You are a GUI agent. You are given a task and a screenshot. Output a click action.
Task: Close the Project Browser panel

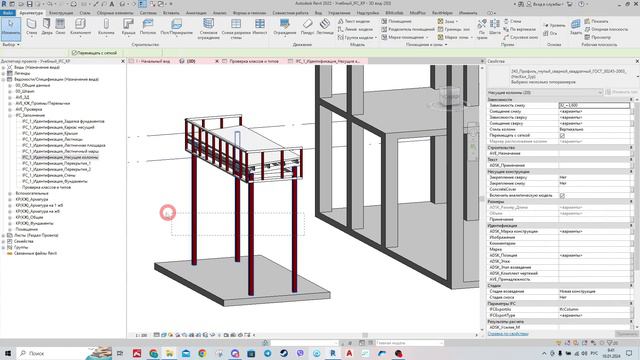pyautogui.click(x=123, y=61)
